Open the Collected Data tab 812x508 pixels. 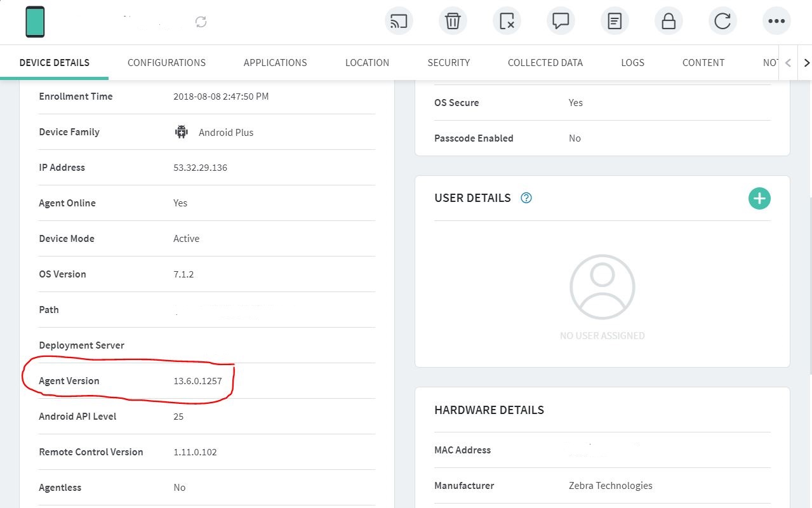pyautogui.click(x=545, y=63)
